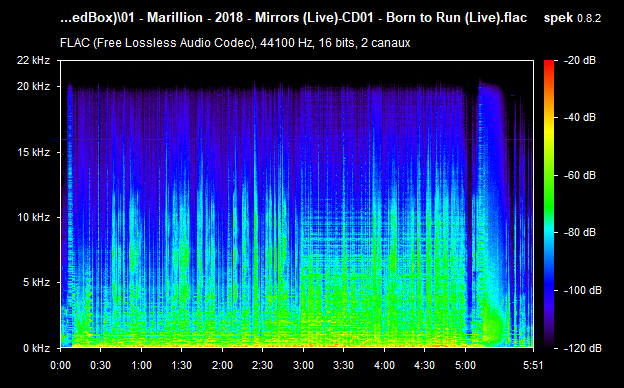The image size is (624, 388).
Task: Click the 15 kHz frequency axis label
Action: pos(33,152)
